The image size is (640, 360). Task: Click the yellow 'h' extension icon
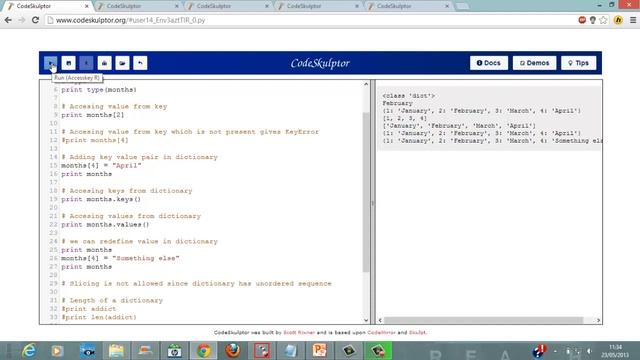pos(618,20)
